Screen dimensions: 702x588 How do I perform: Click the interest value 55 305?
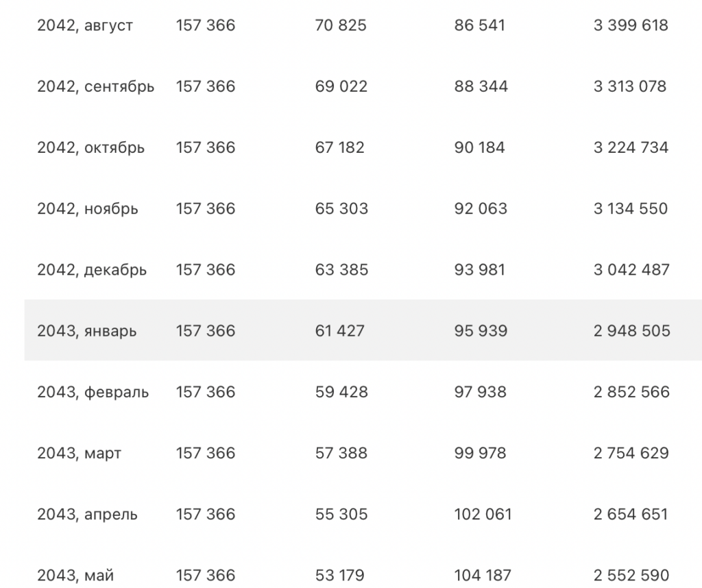[341, 514]
